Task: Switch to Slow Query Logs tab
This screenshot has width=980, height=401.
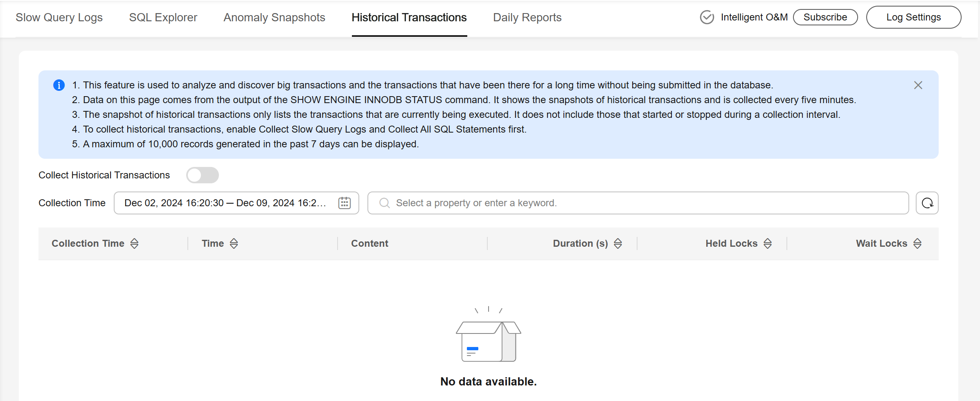Action: pyautogui.click(x=59, y=17)
